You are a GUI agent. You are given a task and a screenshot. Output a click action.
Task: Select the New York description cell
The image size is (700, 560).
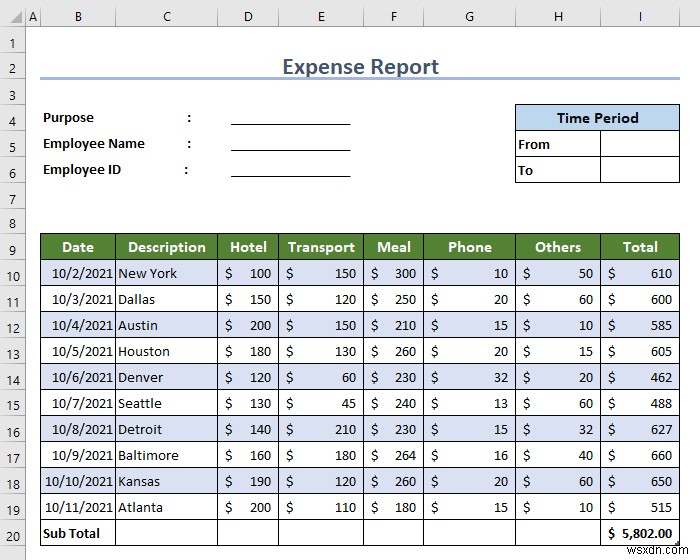coord(167,273)
